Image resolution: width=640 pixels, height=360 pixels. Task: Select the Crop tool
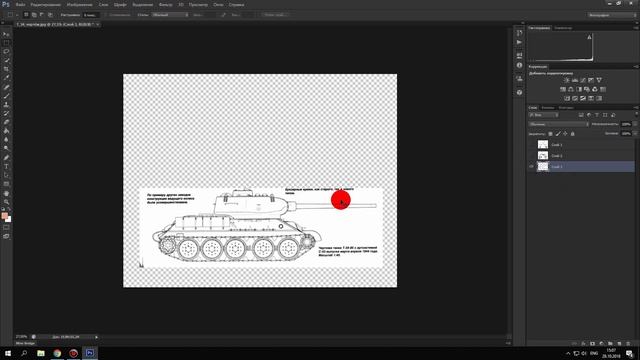coord(6,69)
